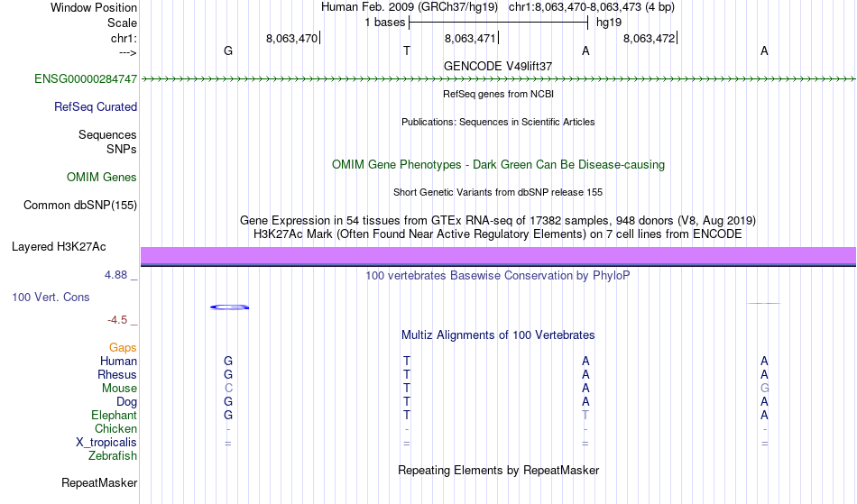The width and height of the screenshot is (857, 504).
Task: Click the Scale label at left
Action: pos(122,23)
